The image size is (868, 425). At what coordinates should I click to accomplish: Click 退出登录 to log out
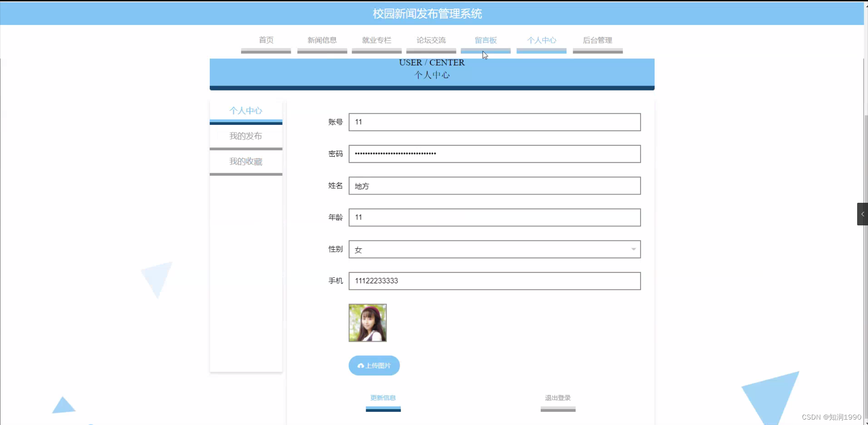point(557,398)
